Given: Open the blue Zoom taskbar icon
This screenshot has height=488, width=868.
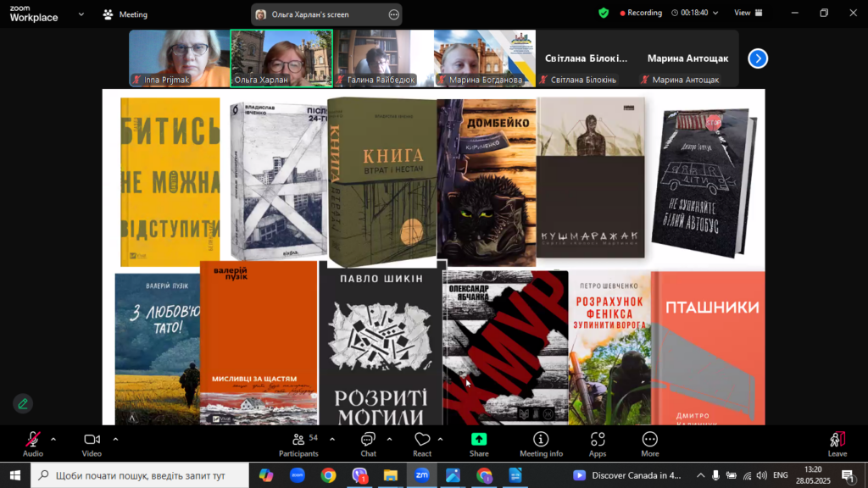Looking at the screenshot, I should pyautogui.click(x=298, y=475).
